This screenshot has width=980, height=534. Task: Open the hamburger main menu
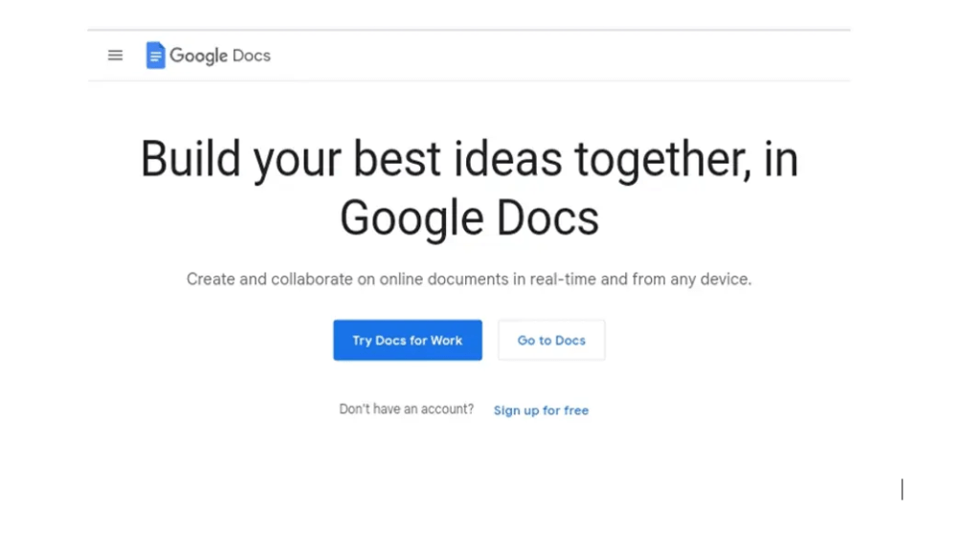(x=115, y=56)
